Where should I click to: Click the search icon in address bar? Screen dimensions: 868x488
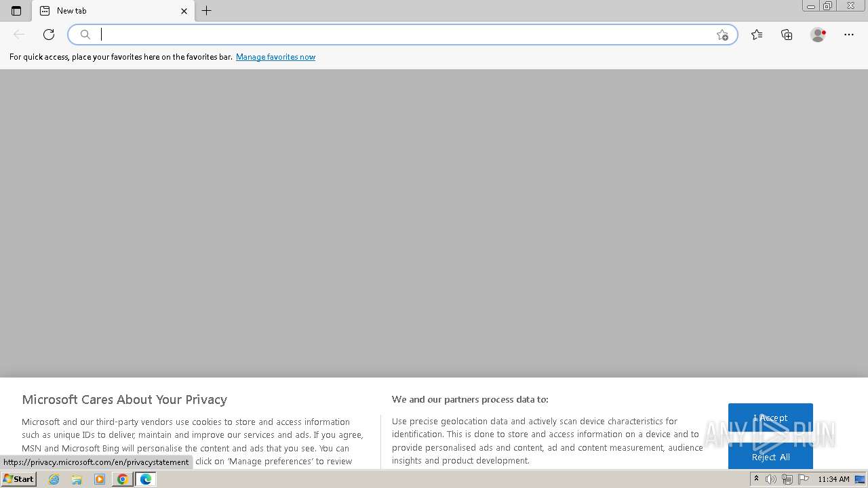(85, 35)
